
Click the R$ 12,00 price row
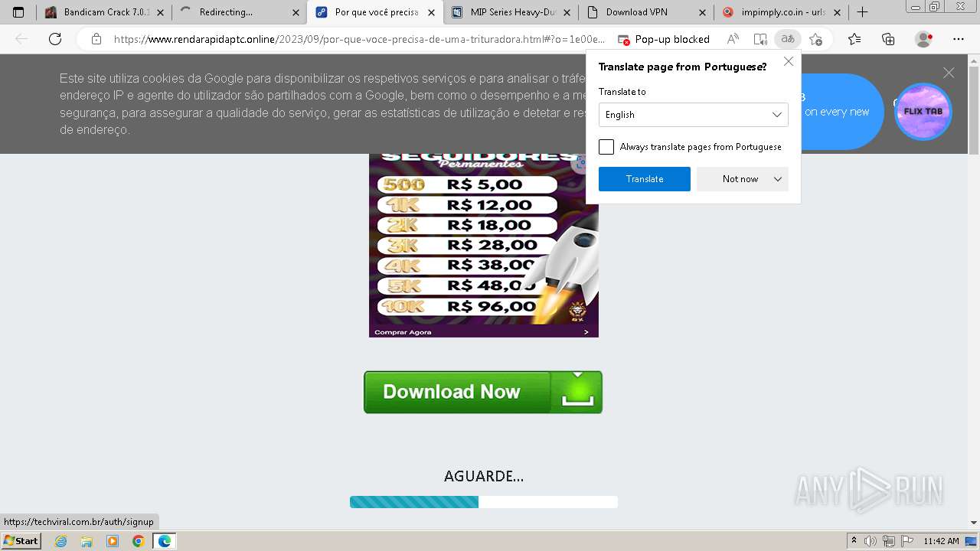(468, 205)
